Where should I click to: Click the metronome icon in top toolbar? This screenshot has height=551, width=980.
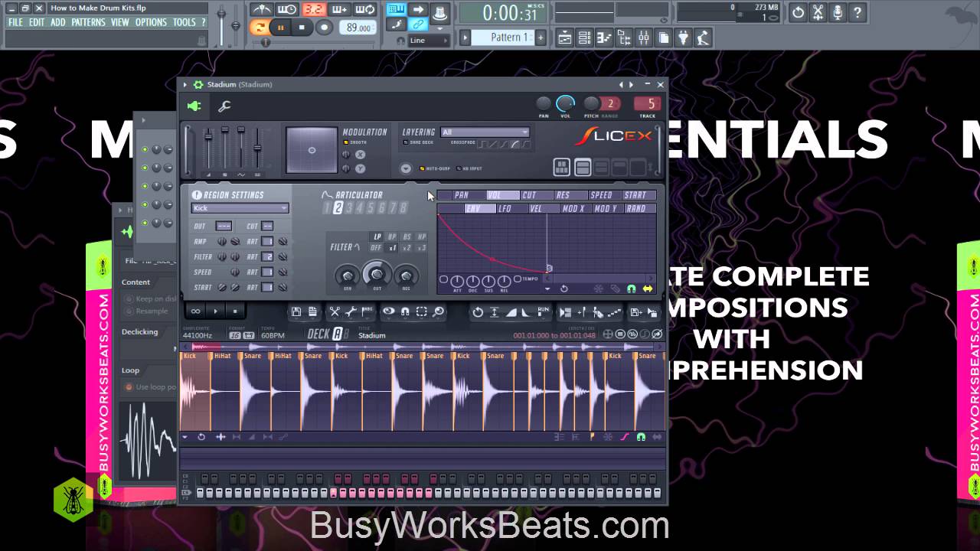[262, 10]
